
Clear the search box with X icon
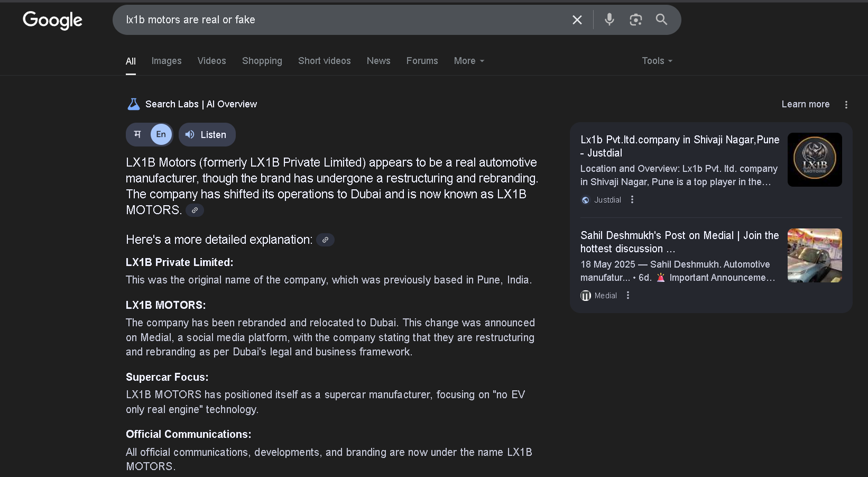pos(577,20)
